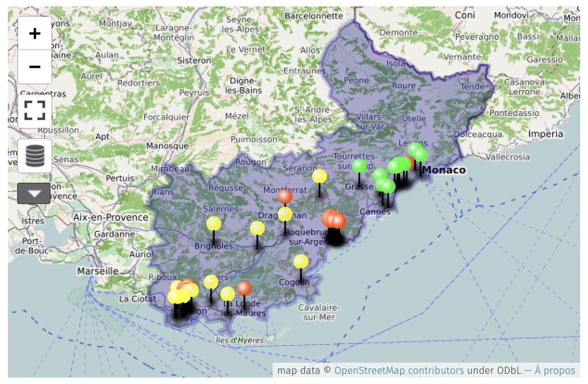Click the Monaco map label
Image resolution: width=588 pixels, height=384 pixels.
coord(444,170)
